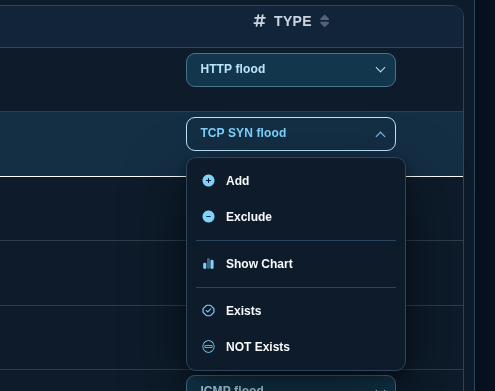Image resolution: width=495 pixels, height=391 pixels.
Task: Click the checkmark circle Exists icon
Action: [x=208, y=311]
